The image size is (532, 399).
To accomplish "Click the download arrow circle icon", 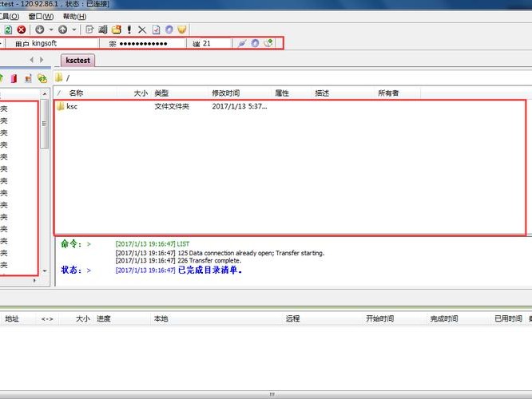I will (x=40, y=30).
